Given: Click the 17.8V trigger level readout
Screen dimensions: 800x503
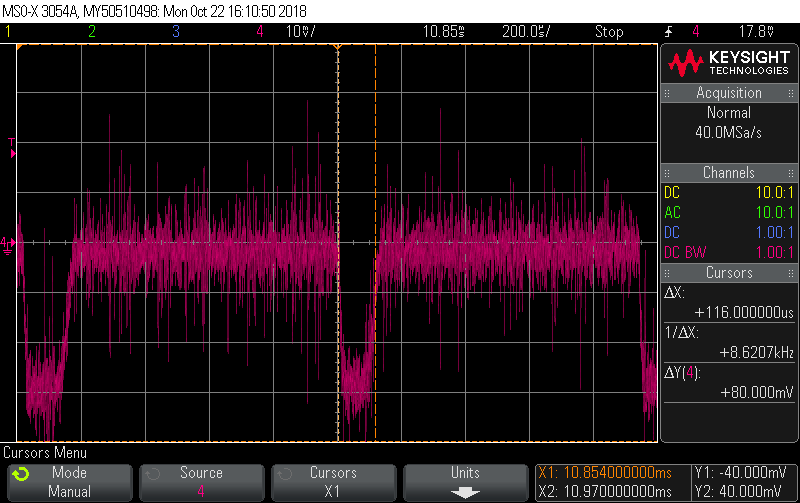Looking at the screenshot, I should tap(756, 32).
